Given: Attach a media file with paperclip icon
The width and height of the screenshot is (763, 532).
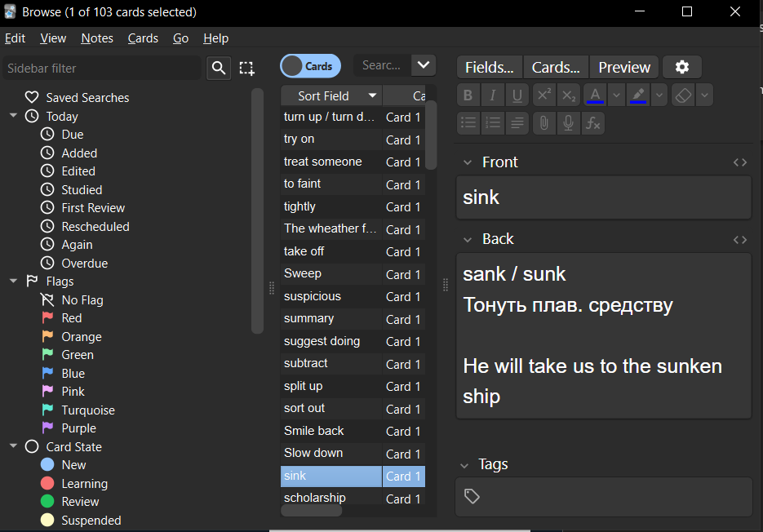Looking at the screenshot, I should click(543, 123).
